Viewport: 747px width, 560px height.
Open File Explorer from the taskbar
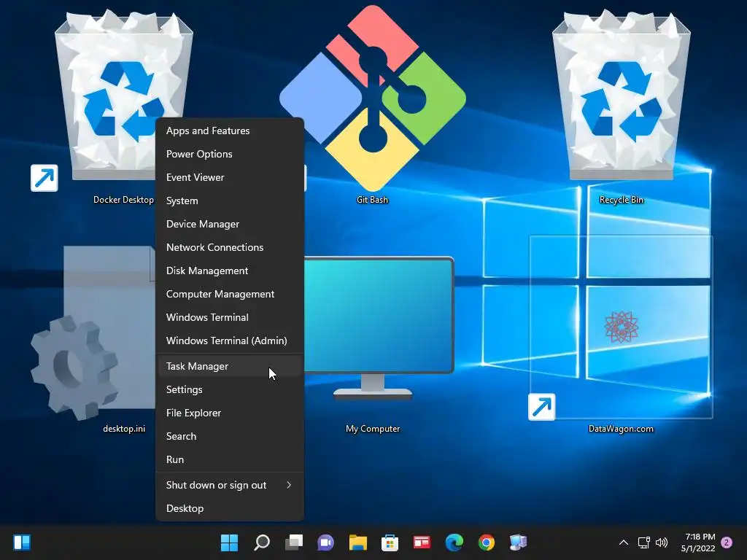coord(357,542)
